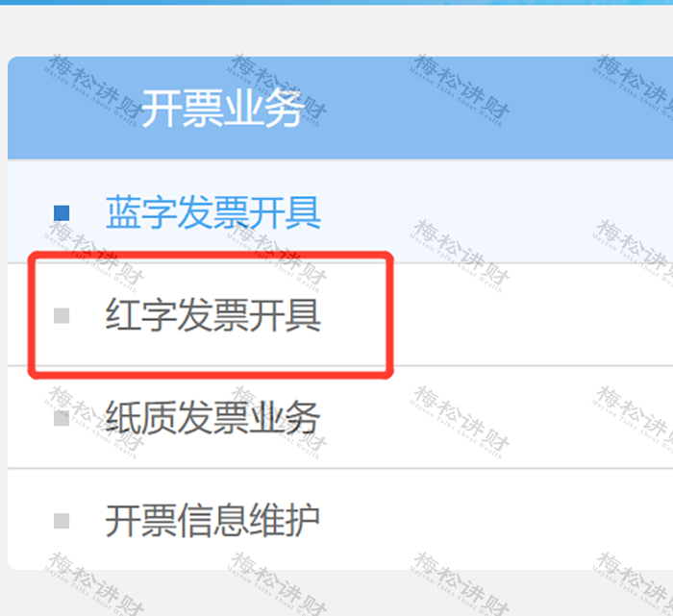Click the 蓝 character in the highlighted blue link

(123, 212)
